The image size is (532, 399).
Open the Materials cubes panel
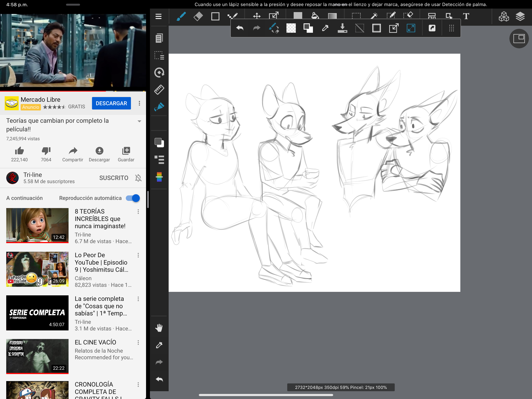coord(503,16)
